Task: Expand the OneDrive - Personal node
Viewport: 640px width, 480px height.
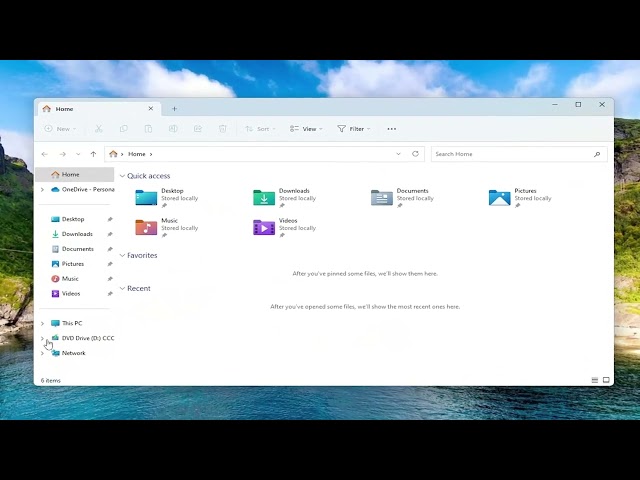Action: (42, 189)
